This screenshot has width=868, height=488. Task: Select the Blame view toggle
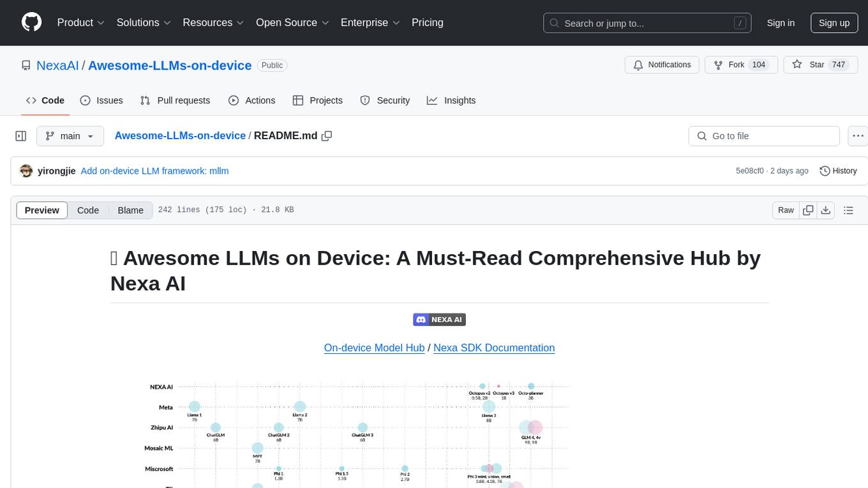pos(130,210)
